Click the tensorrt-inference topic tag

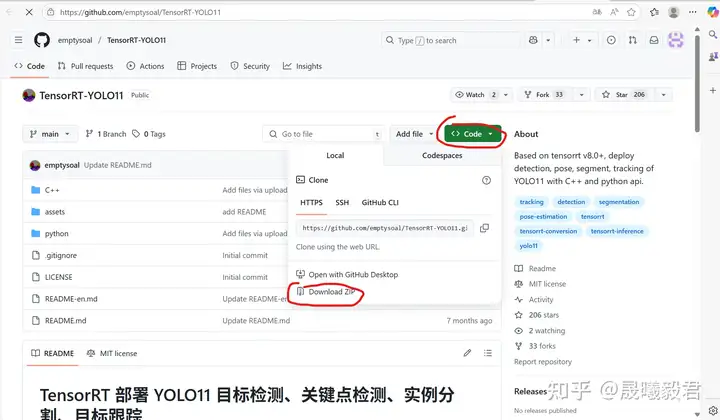[617, 231]
